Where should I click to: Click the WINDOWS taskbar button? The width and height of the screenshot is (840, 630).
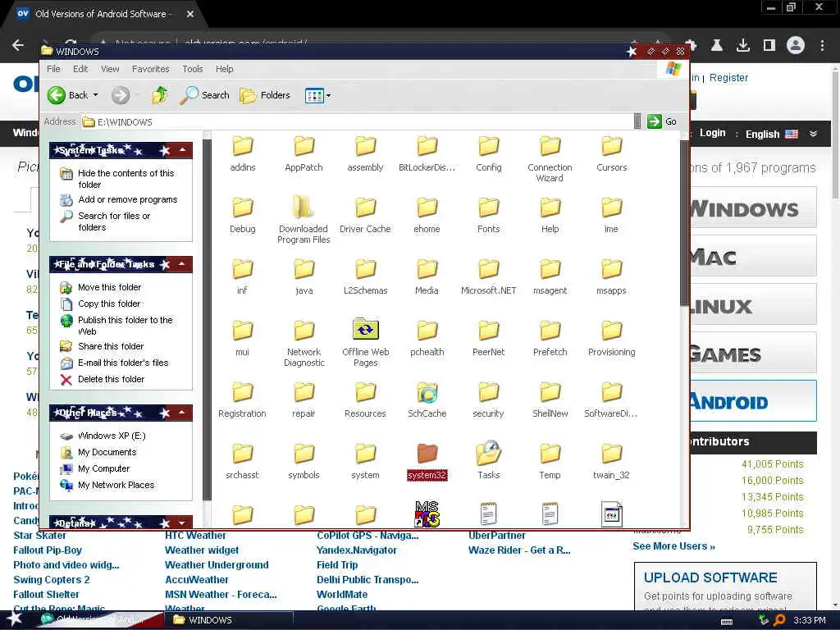(231, 620)
